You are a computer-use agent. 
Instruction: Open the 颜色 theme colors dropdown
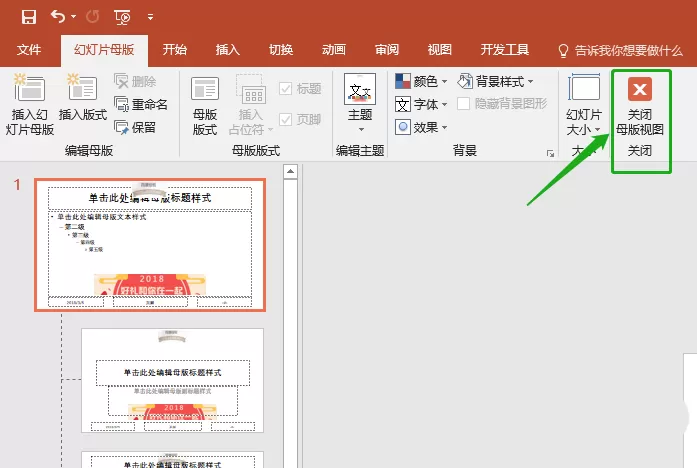[421, 81]
